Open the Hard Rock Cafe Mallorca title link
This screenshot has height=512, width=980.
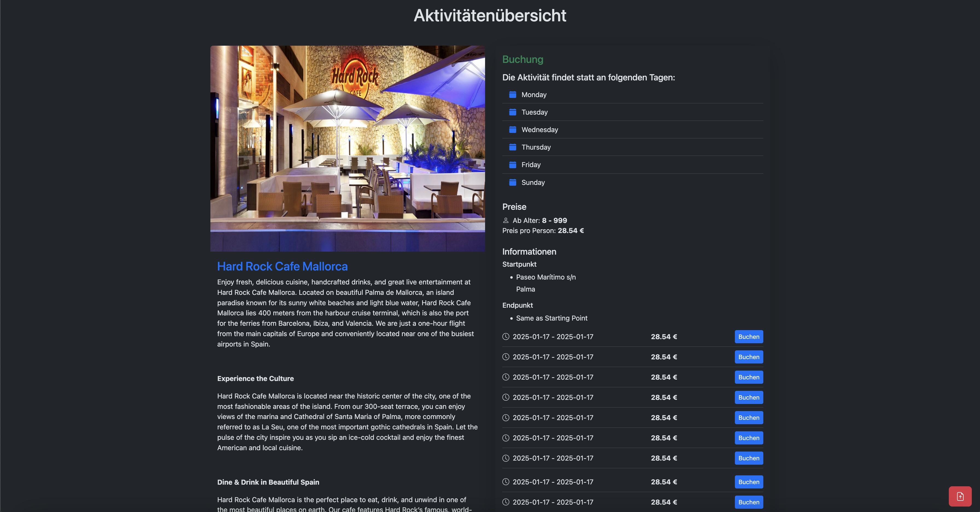point(282,266)
